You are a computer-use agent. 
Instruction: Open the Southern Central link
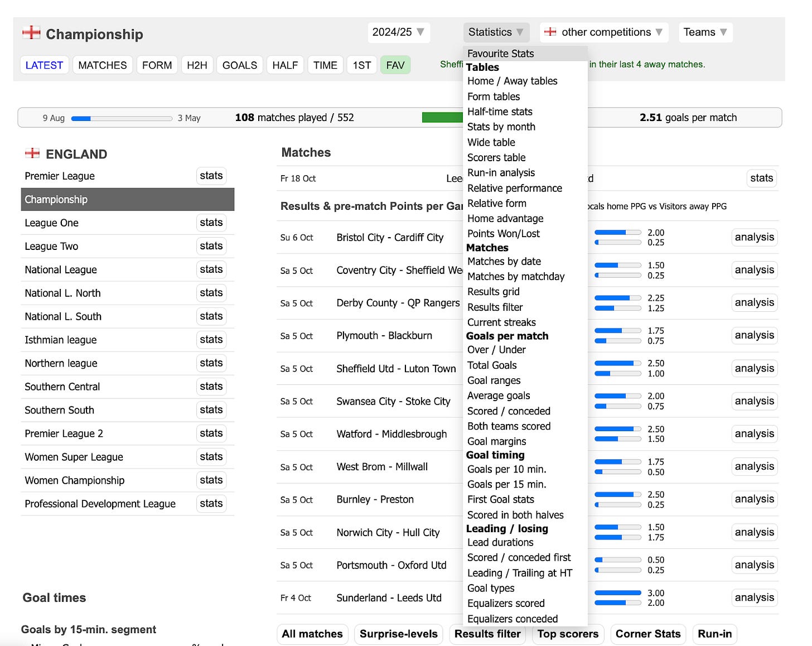[x=62, y=387]
